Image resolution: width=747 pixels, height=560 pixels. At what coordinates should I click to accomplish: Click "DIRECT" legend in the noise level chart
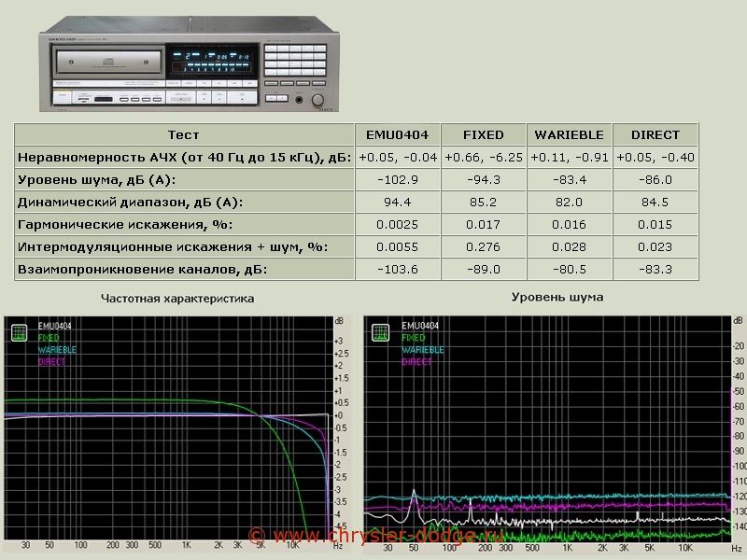(x=416, y=362)
